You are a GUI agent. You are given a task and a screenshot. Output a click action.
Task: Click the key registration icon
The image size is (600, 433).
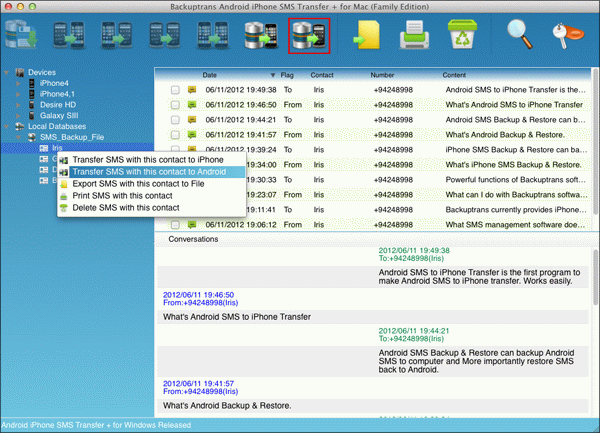(568, 36)
